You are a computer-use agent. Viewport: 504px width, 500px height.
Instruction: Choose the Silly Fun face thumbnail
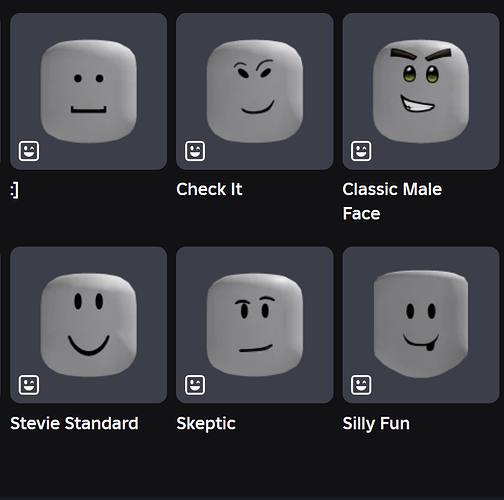tap(421, 325)
